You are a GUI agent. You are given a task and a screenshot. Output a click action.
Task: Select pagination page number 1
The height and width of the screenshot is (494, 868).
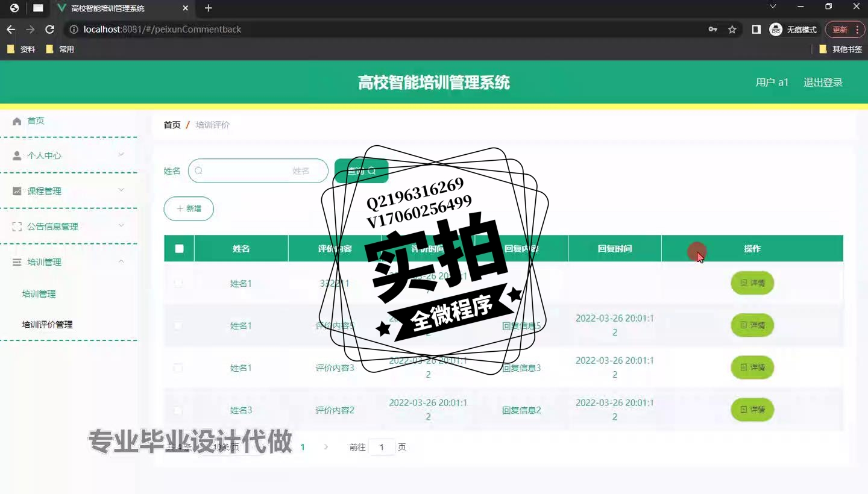(x=303, y=447)
